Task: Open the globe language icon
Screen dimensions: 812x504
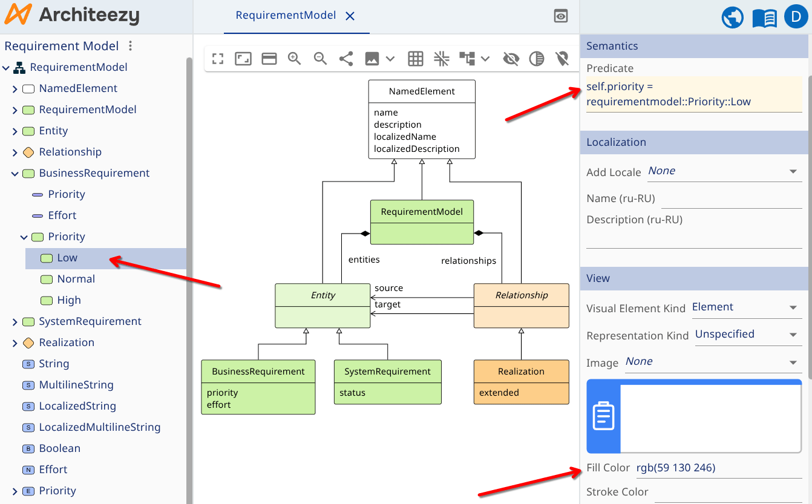Action: pos(733,18)
